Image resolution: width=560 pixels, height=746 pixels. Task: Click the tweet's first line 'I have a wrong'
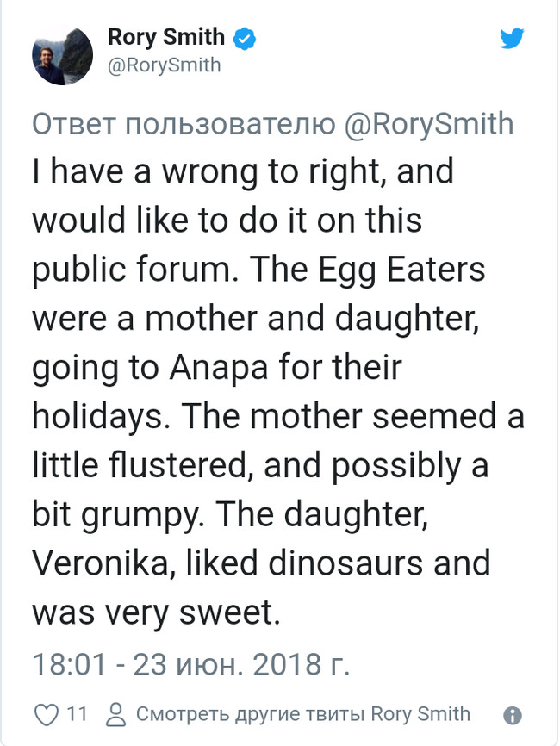[x=146, y=171]
